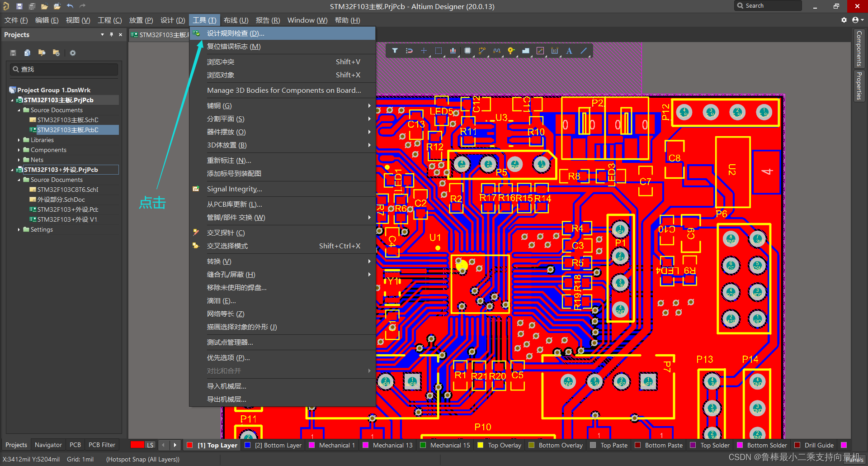Screen dimensions: 868x466
Task: Click the align objects tool
Action: point(453,51)
